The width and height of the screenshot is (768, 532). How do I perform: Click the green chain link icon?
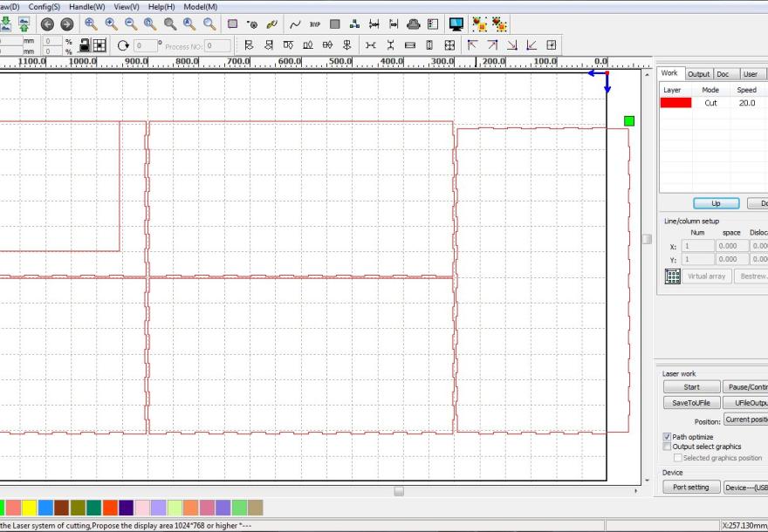click(271, 24)
